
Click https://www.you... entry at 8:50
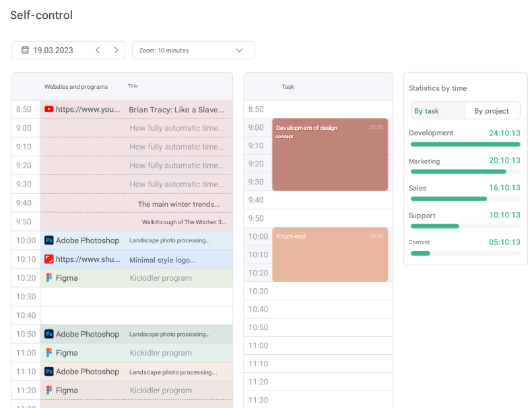coord(88,109)
